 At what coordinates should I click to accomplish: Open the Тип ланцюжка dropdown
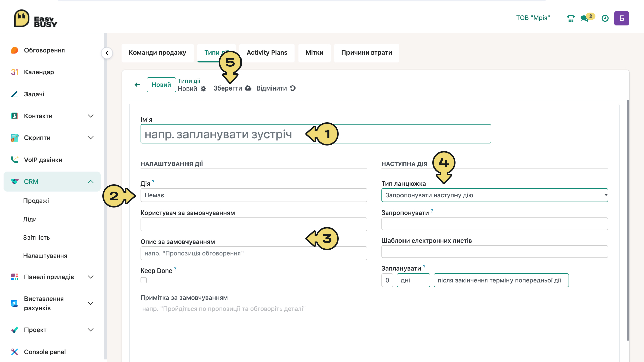pyautogui.click(x=495, y=195)
